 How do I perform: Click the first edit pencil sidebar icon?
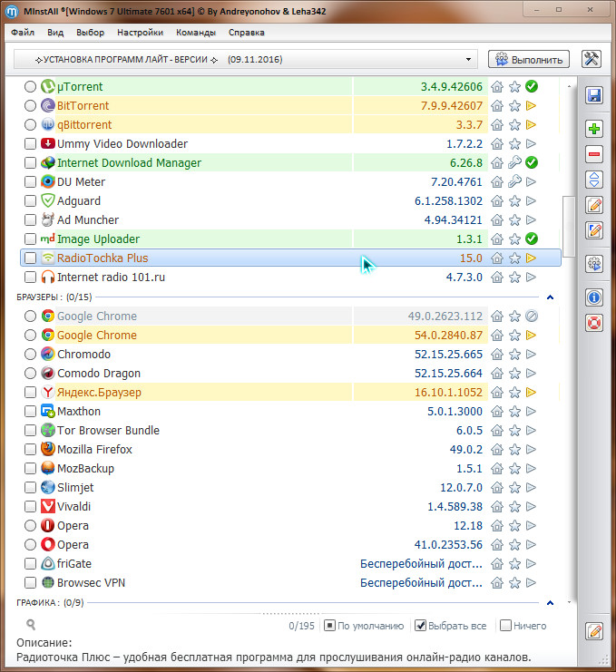pyautogui.click(x=593, y=205)
